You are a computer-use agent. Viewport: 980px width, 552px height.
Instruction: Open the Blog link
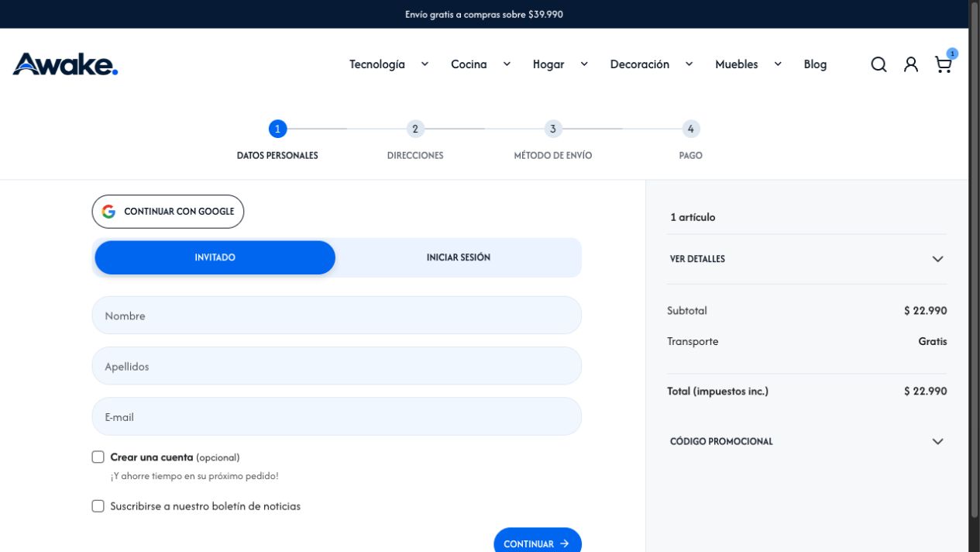point(815,64)
